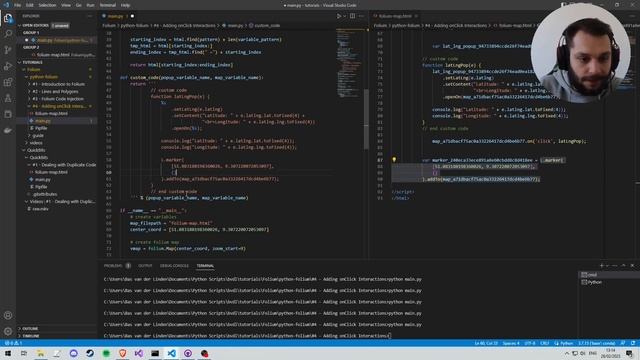
Task: Open Visual Studio purple icon in taskbar
Action: tap(139, 353)
